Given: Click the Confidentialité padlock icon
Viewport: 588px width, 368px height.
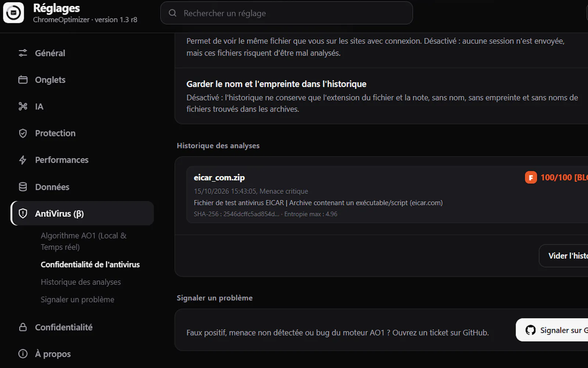Looking at the screenshot, I should point(23,327).
